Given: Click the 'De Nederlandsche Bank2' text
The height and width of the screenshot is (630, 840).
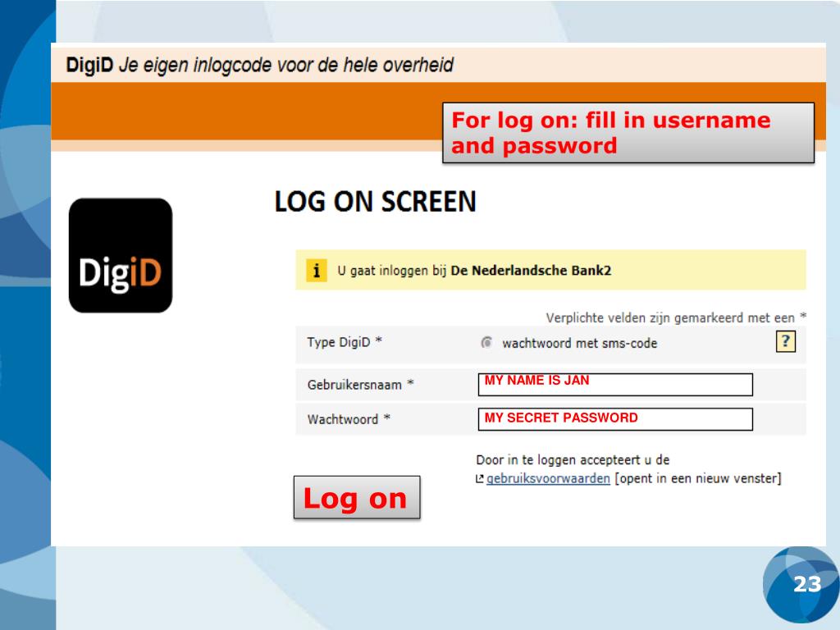Looking at the screenshot, I should tap(531, 271).
